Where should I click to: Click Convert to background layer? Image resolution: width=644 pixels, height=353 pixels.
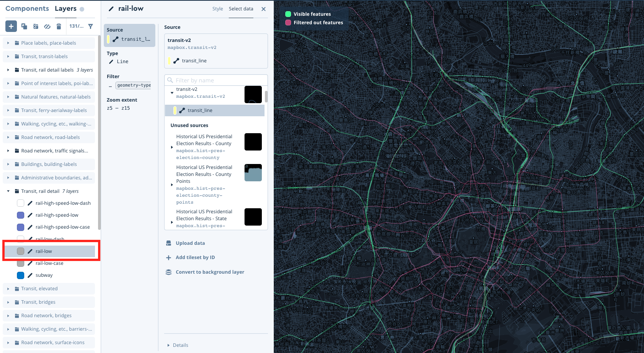pyautogui.click(x=205, y=272)
